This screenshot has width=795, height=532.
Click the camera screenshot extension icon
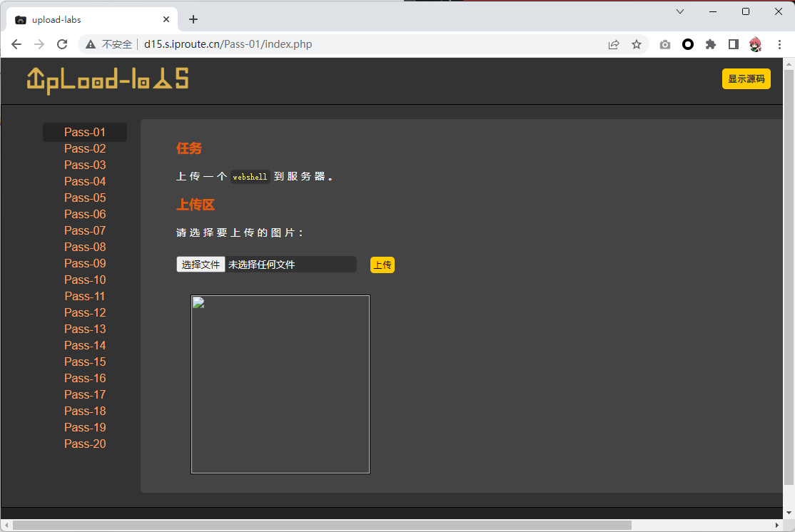[x=665, y=44]
